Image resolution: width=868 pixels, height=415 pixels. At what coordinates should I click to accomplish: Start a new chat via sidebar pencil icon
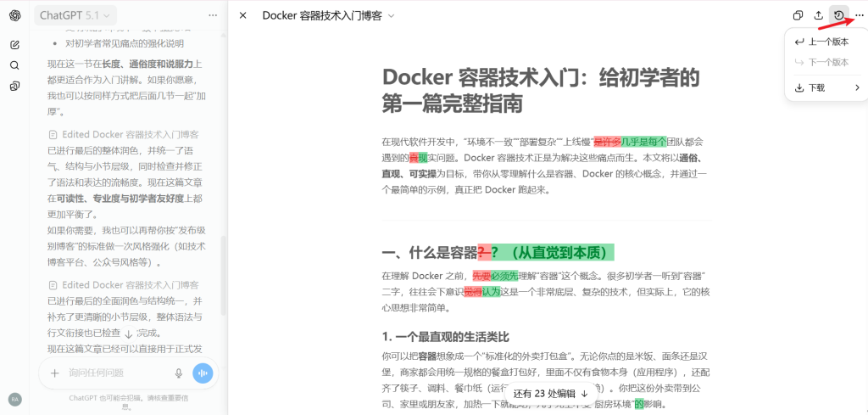coord(15,45)
